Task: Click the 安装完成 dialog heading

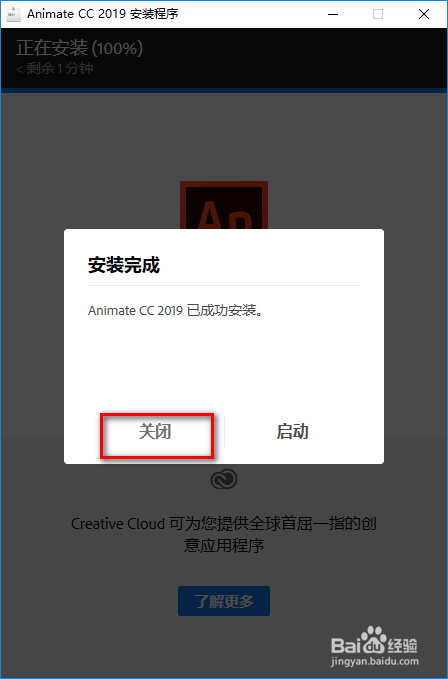Action: 124,265
